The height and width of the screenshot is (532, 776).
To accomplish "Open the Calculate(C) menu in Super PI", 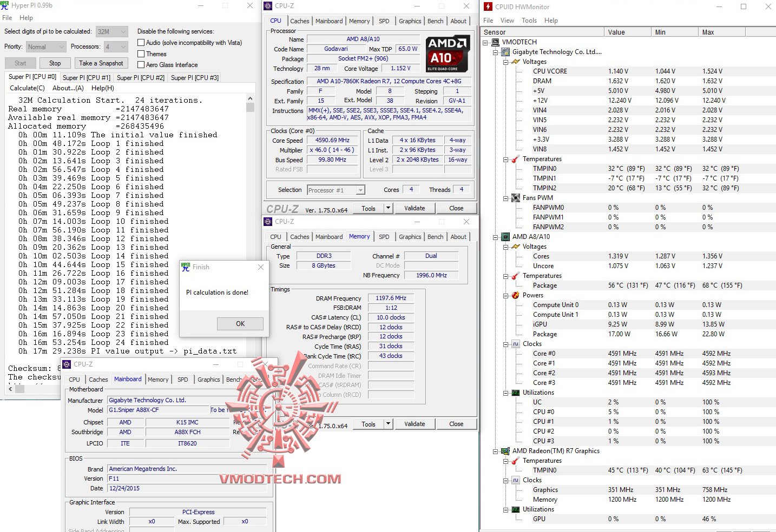I will (27, 88).
